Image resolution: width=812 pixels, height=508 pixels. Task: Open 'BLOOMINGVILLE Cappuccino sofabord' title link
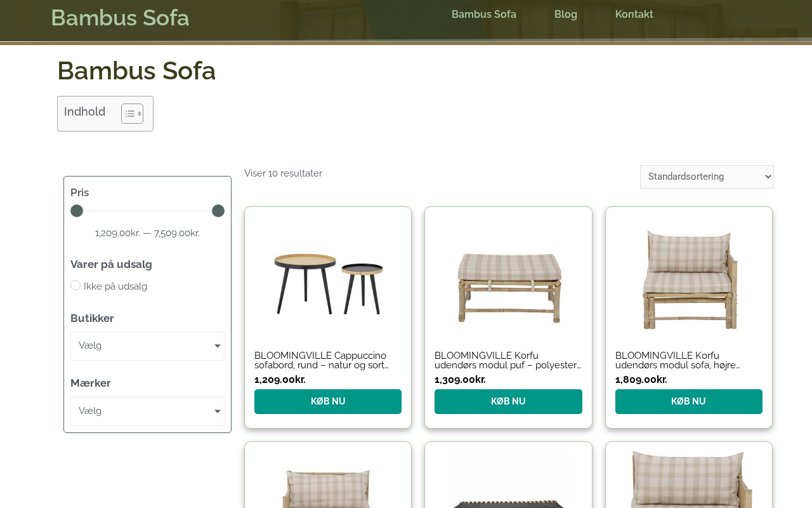pyautogui.click(x=322, y=360)
